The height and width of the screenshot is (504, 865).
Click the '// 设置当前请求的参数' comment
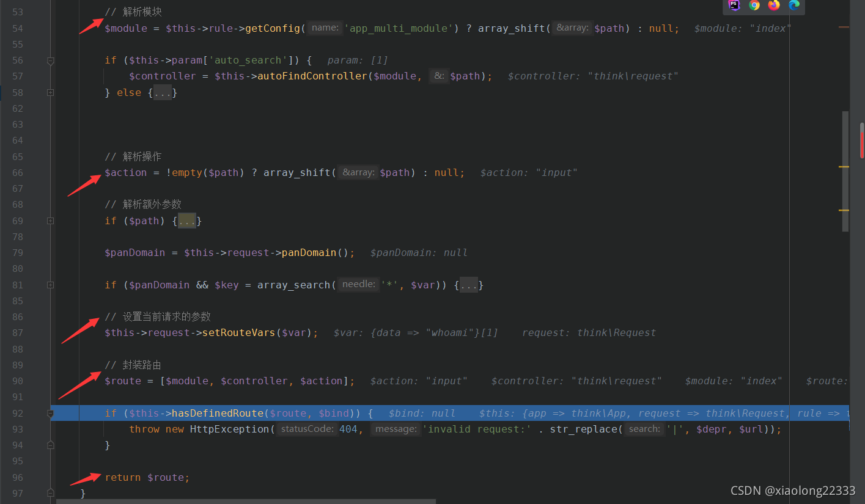pos(158,317)
